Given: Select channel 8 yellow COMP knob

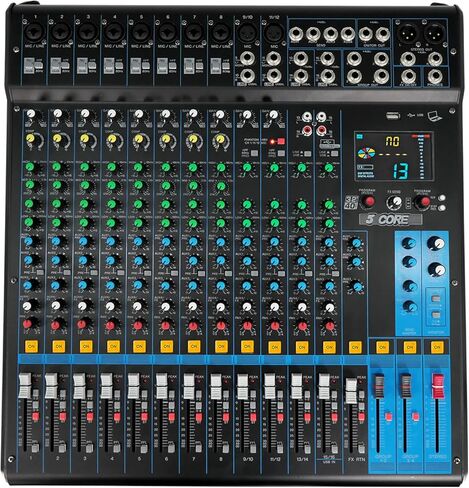Looking at the screenshot, I should [220, 139].
